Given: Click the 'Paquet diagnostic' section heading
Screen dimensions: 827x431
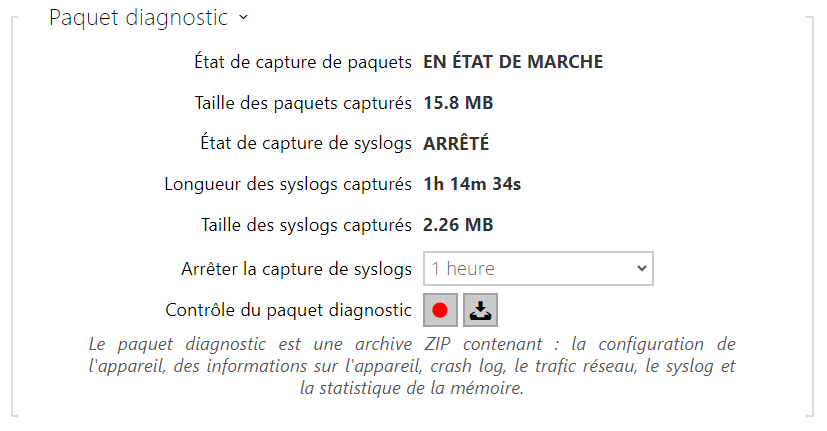Looking at the screenshot, I should (139, 17).
